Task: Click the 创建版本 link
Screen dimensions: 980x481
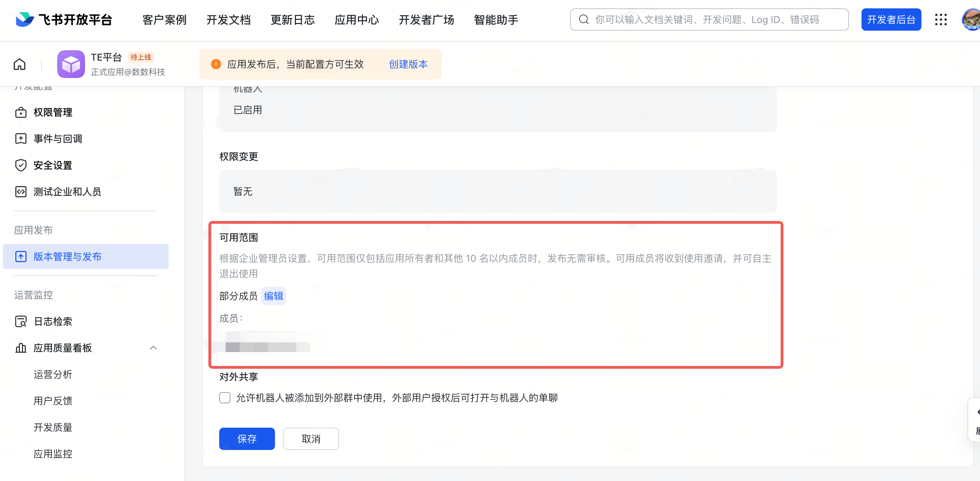Action: click(408, 64)
